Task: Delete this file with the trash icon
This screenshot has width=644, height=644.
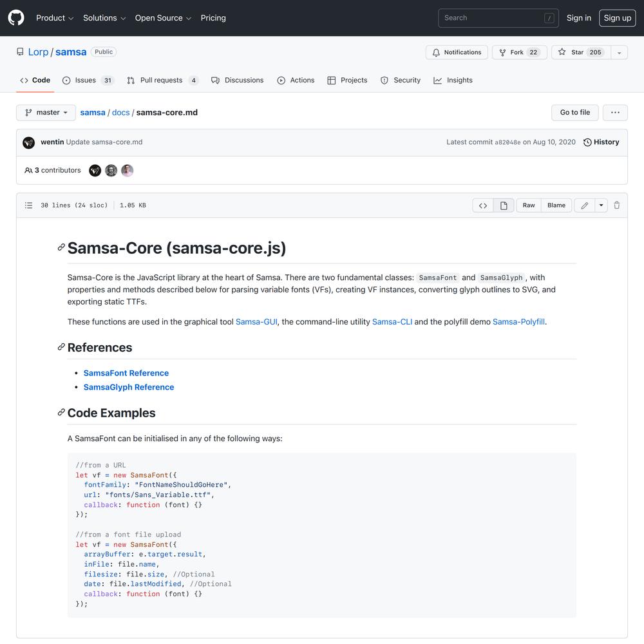Action: click(616, 205)
